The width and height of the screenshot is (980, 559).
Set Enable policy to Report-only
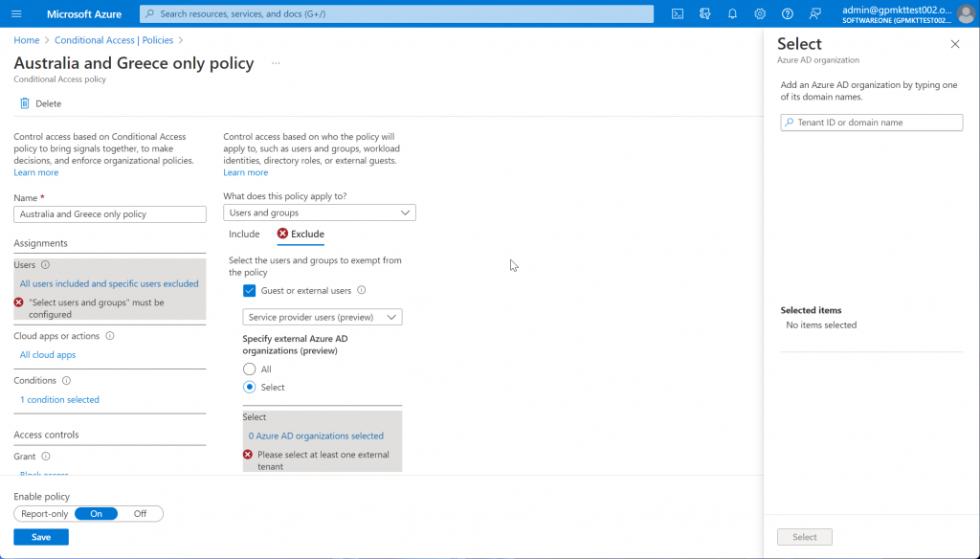44,514
